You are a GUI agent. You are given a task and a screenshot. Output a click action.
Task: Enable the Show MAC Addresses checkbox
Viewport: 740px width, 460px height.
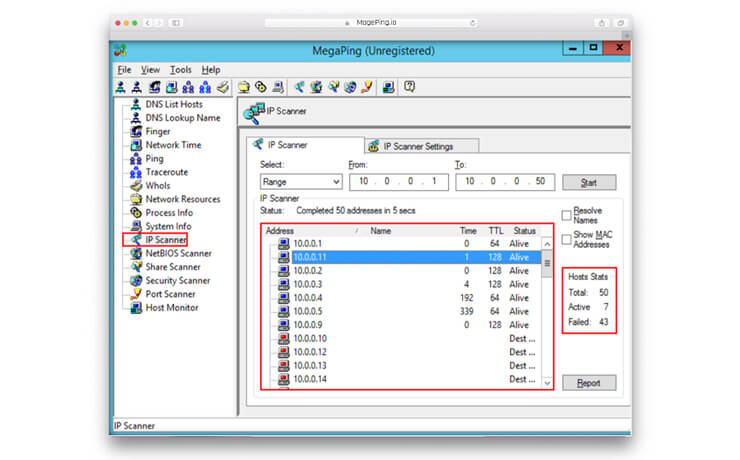pyautogui.click(x=566, y=239)
